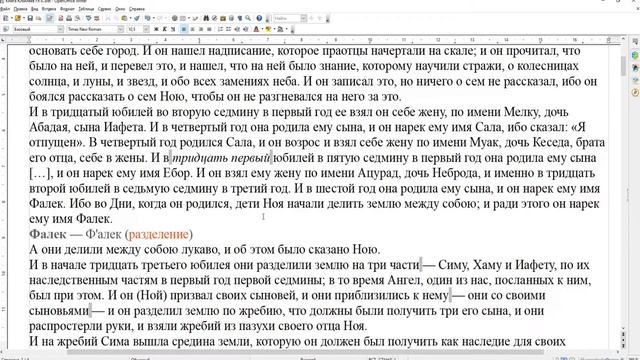
Task: Increase paragraph indent icon
Action: coord(245,29)
